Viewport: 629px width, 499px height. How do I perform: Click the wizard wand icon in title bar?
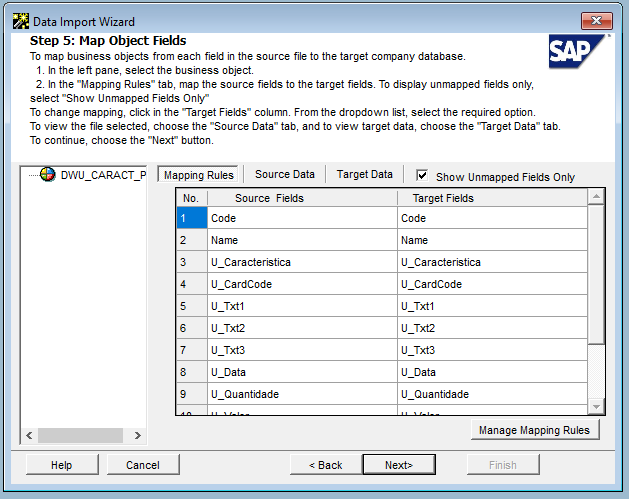pyautogui.click(x=18, y=21)
